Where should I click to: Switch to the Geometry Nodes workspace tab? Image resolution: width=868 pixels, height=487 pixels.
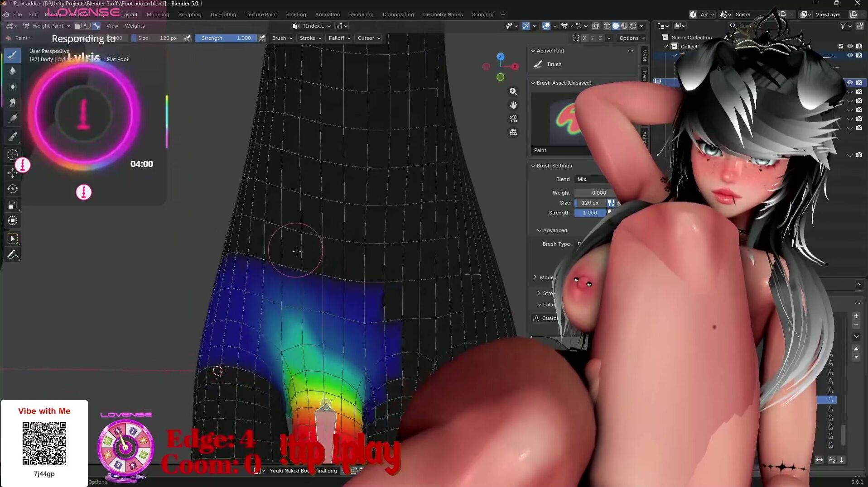tap(443, 14)
